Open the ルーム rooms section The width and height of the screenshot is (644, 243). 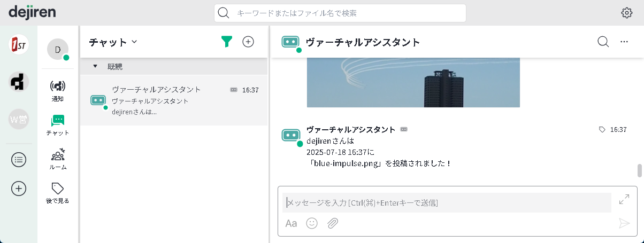[x=58, y=159]
